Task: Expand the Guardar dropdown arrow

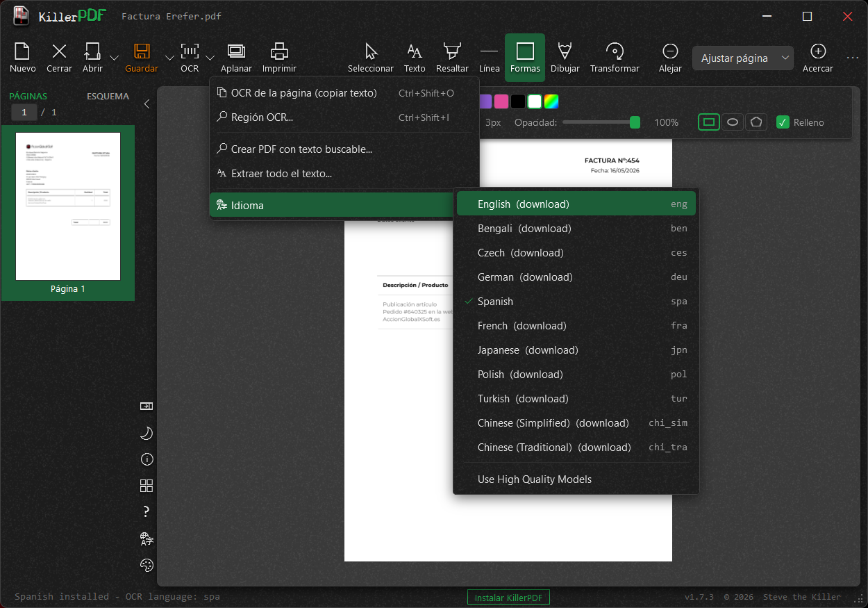Action: (170, 58)
